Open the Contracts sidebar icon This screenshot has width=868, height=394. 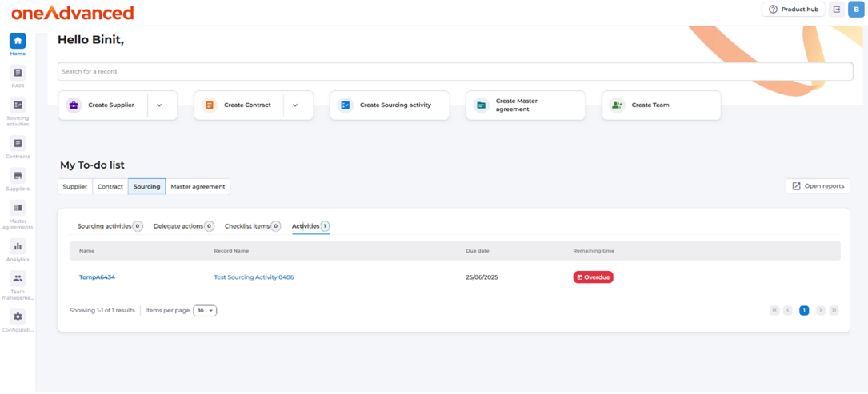(18, 143)
